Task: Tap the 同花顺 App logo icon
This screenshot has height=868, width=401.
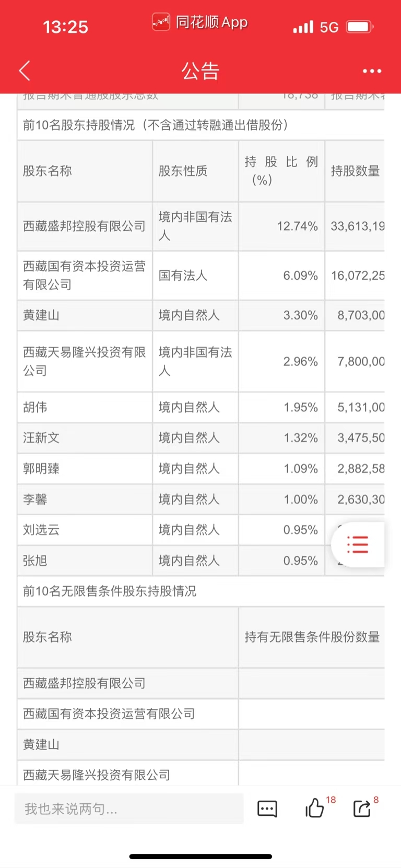Action: (x=161, y=22)
